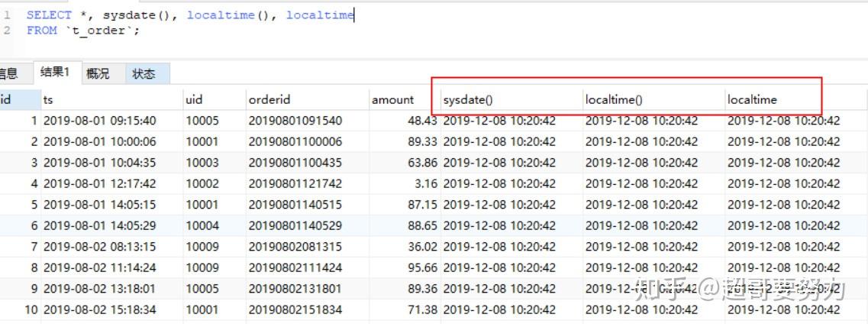Click the FROM `t_order` line in editor

click(x=84, y=31)
